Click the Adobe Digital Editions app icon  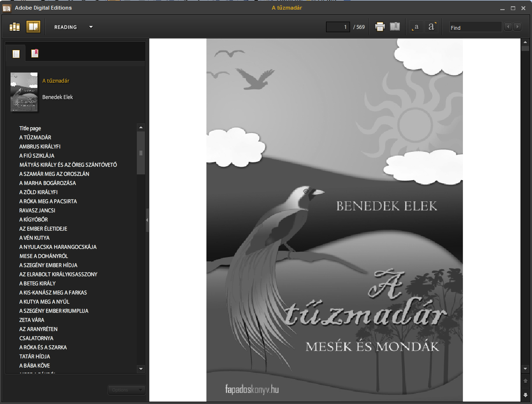coord(6,8)
